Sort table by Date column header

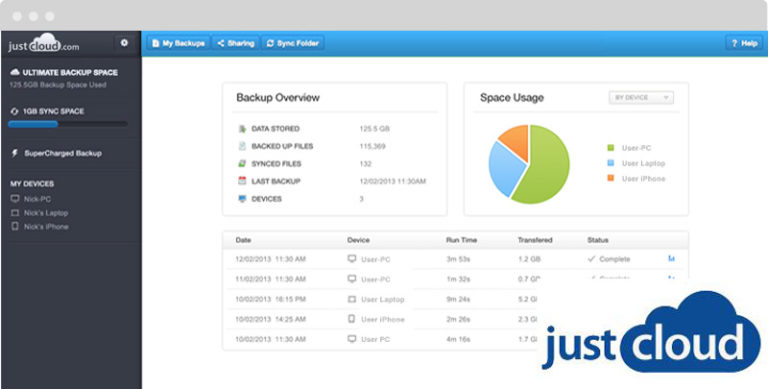point(243,240)
